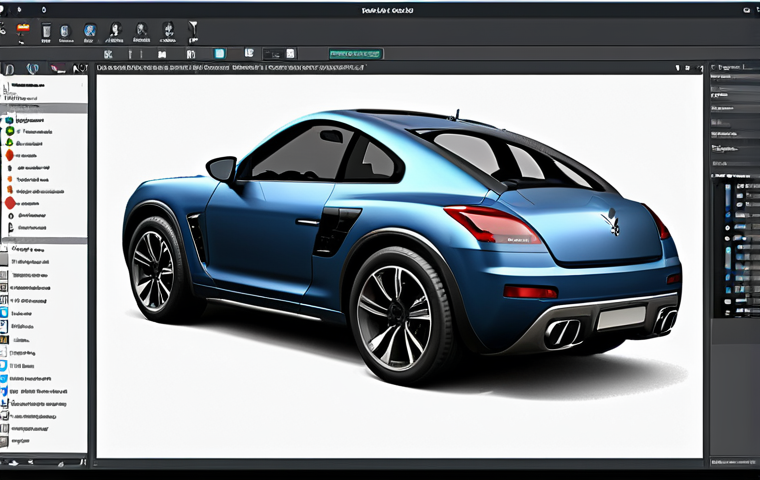Click the car's rear wheel in the canvas
Screen dimensions: 760x480
(x=402, y=315)
